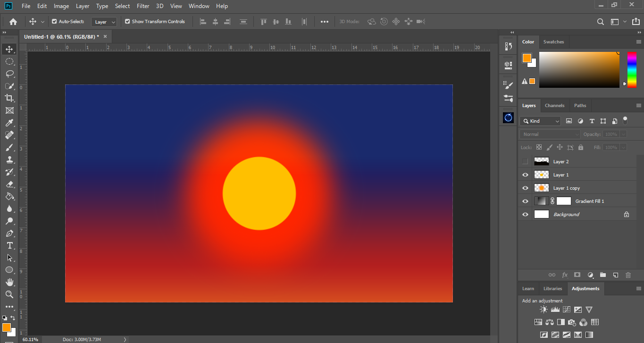The height and width of the screenshot is (343, 644).
Task: Switch to the Swatches tab
Action: pyautogui.click(x=553, y=42)
